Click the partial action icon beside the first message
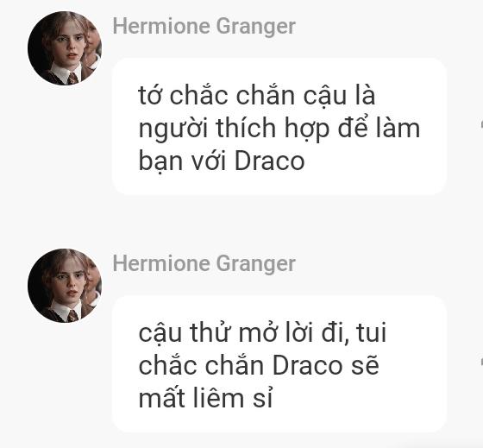 pos(481,124)
